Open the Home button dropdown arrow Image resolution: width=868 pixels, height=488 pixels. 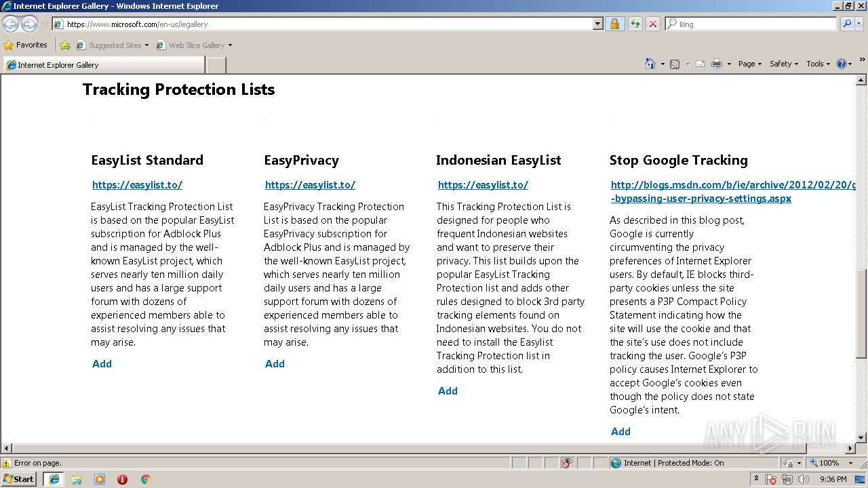coord(662,64)
